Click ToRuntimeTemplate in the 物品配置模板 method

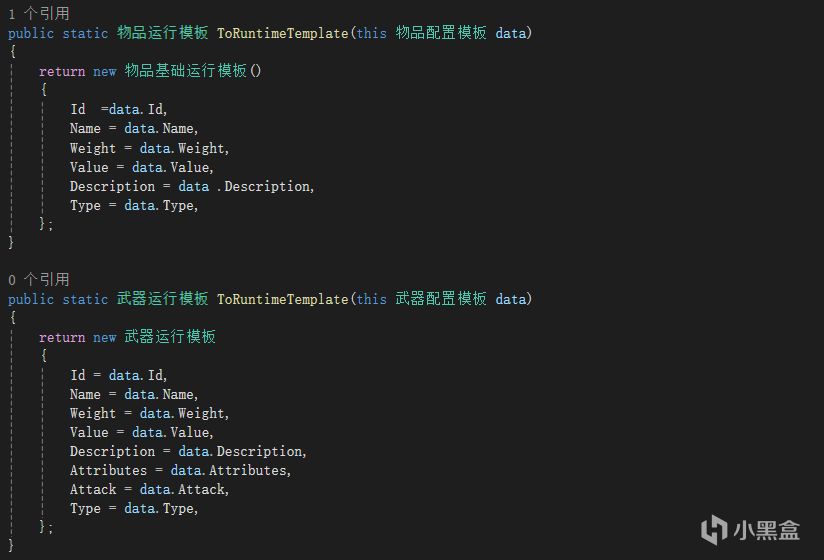tap(282, 33)
